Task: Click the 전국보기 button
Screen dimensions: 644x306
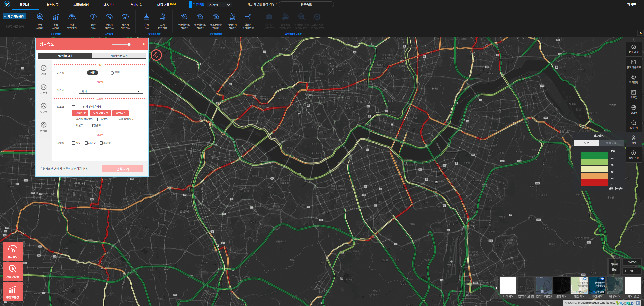Action: point(632,262)
